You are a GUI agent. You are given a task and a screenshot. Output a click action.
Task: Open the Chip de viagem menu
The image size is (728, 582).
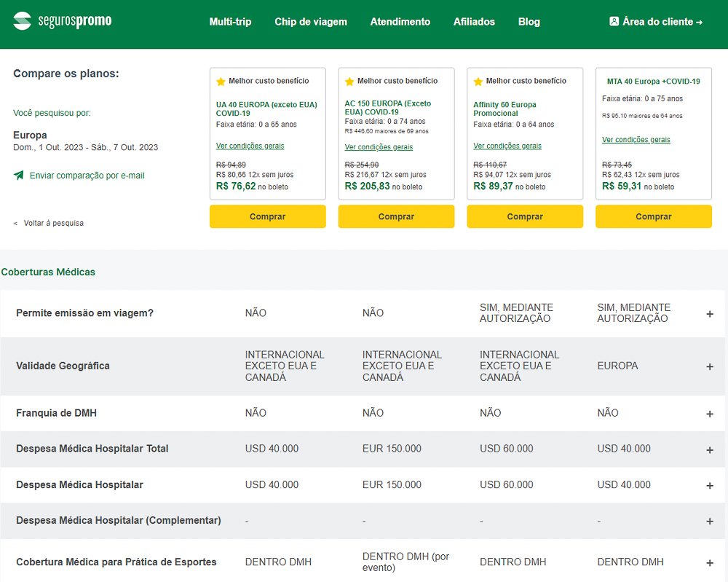(x=311, y=22)
